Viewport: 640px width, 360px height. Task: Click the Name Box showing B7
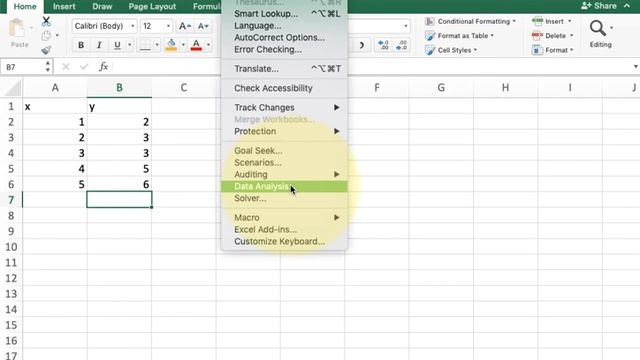coord(22,67)
